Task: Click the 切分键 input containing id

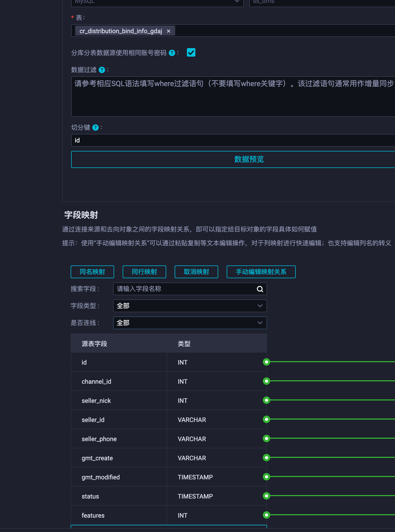Action: point(233,140)
